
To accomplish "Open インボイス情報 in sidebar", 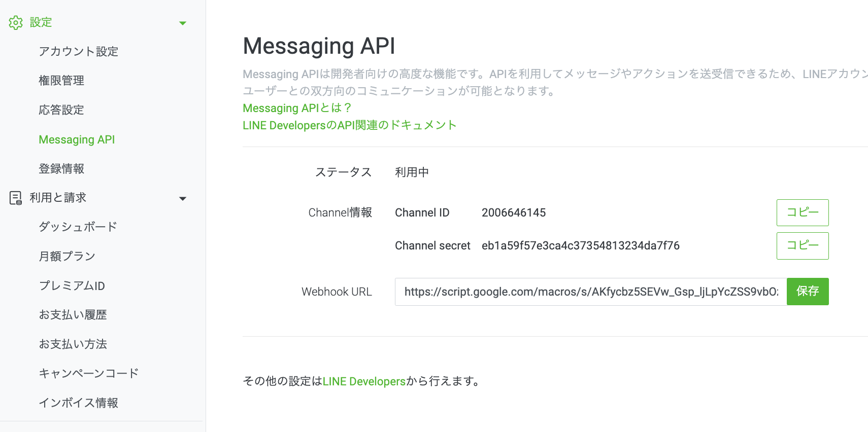I will pyautogui.click(x=79, y=403).
